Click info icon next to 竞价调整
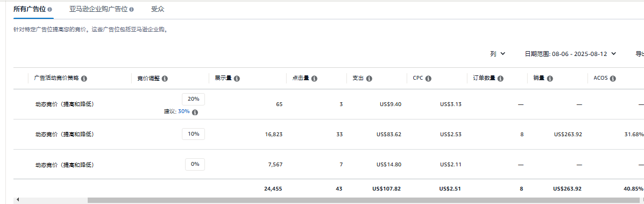The image size is (644, 204). coord(165,79)
